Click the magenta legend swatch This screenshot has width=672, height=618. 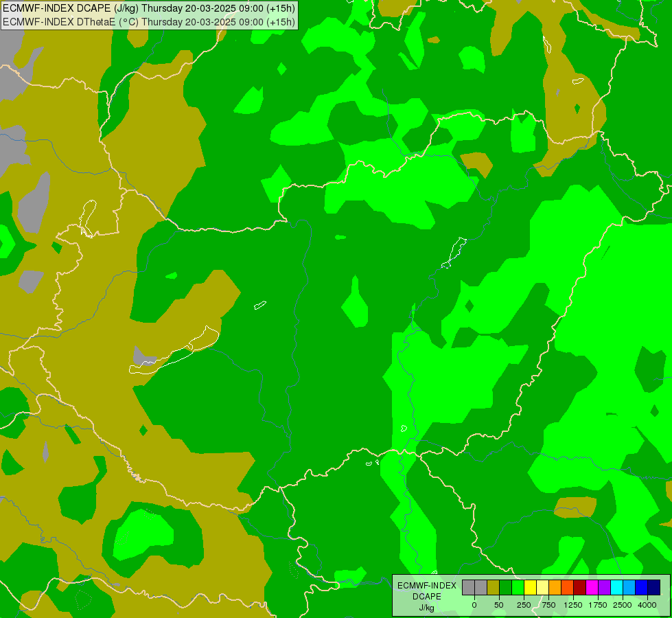point(592,588)
